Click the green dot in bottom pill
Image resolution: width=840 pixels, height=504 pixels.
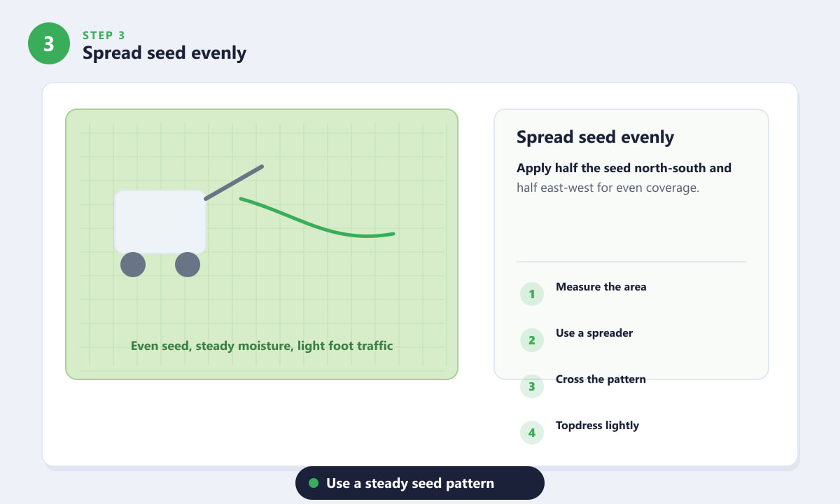[x=314, y=483]
